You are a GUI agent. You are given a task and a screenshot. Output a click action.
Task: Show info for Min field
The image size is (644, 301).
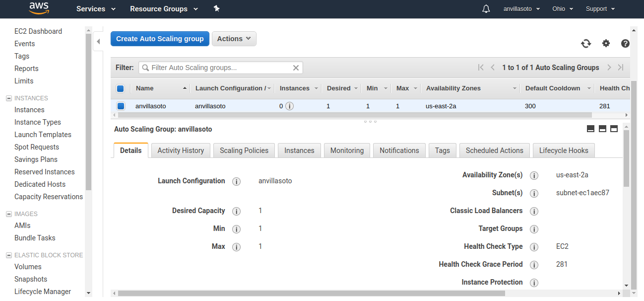click(x=237, y=229)
